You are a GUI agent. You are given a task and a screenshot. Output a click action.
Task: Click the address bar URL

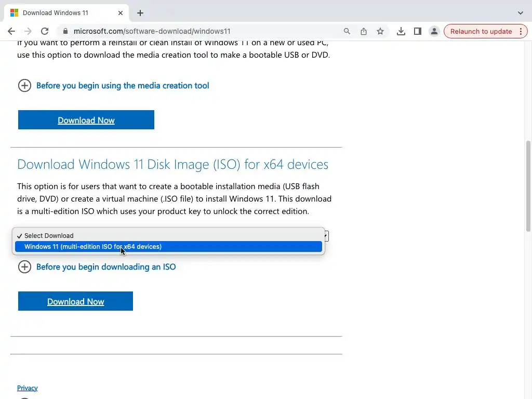(x=152, y=31)
